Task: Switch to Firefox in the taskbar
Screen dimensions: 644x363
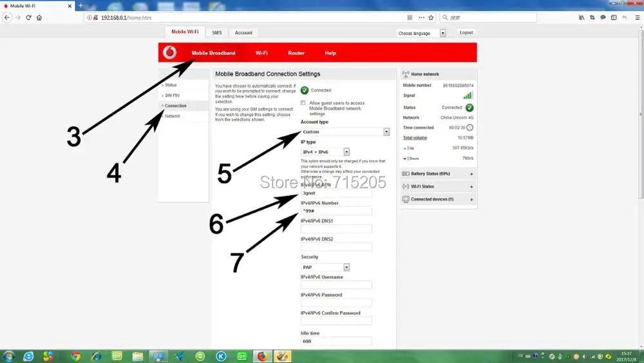Action: [x=261, y=356]
